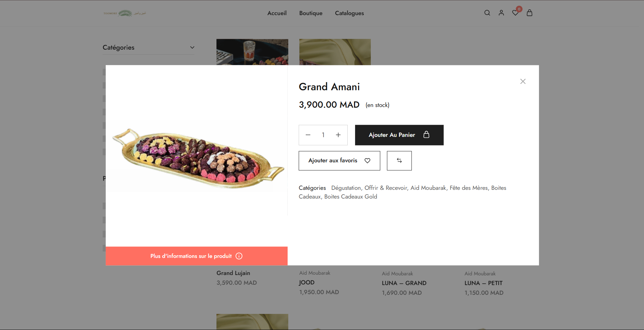Expand the Catégories sidebar chevron
Image resolution: width=644 pixels, height=330 pixels.
click(192, 48)
